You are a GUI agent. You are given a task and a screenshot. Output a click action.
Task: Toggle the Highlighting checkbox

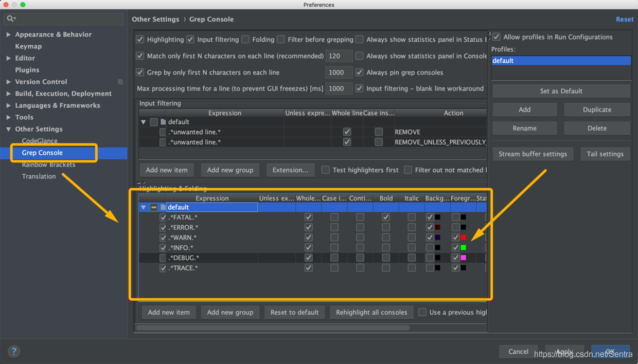[x=140, y=40]
